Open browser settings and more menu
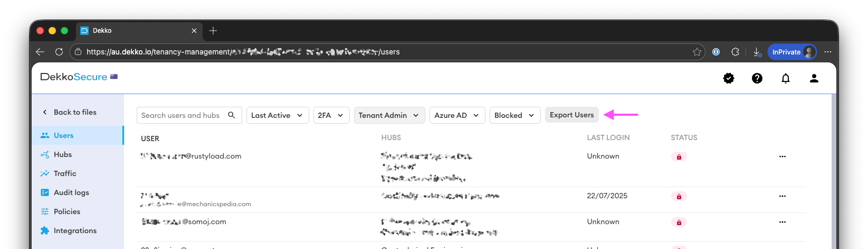Viewport: 868px width, 249px height. (828, 52)
